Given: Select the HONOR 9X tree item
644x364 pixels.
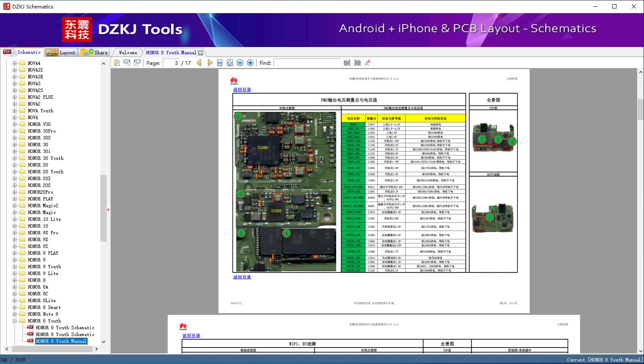Looking at the screenshot, I should point(38,239).
